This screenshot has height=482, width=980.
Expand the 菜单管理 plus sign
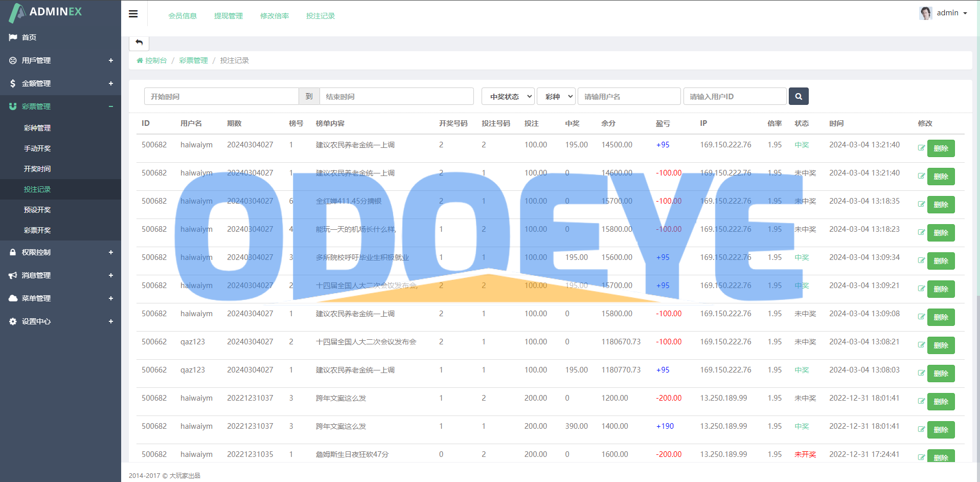coord(111,298)
